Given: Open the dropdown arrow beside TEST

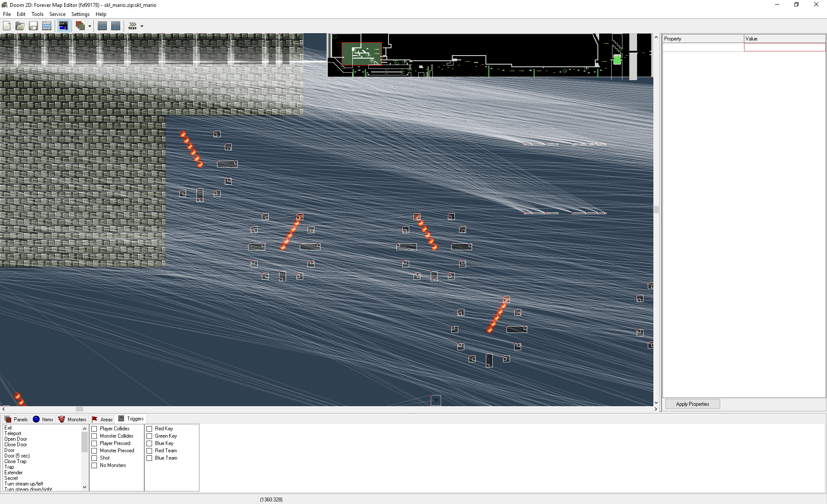Looking at the screenshot, I should click(x=142, y=26).
